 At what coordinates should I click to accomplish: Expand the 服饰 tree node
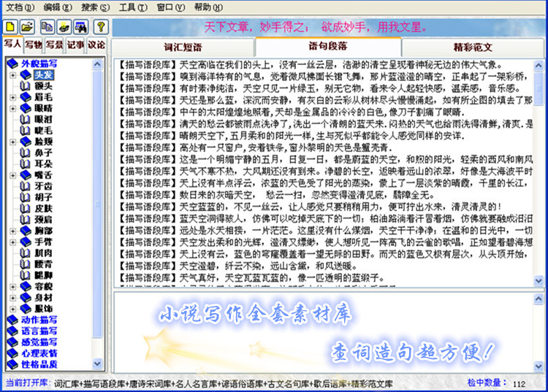coord(12,308)
